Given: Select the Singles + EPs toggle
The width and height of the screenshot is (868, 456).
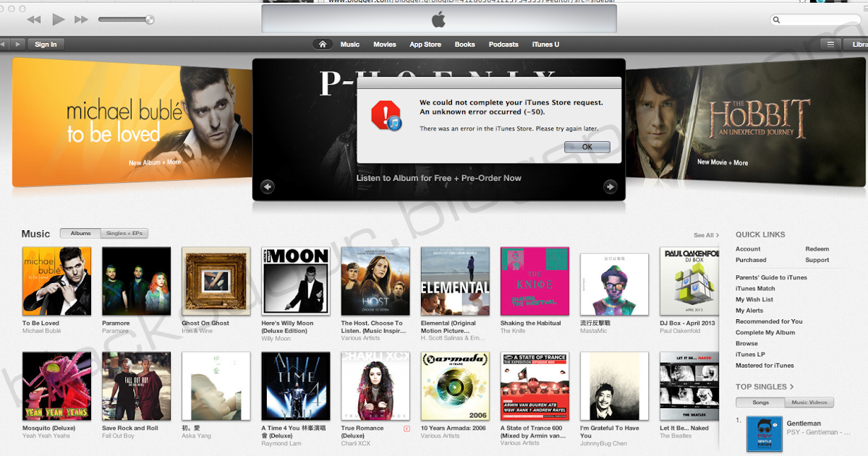Looking at the screenshot, I should pyautogui.click(x=124, y=233).
